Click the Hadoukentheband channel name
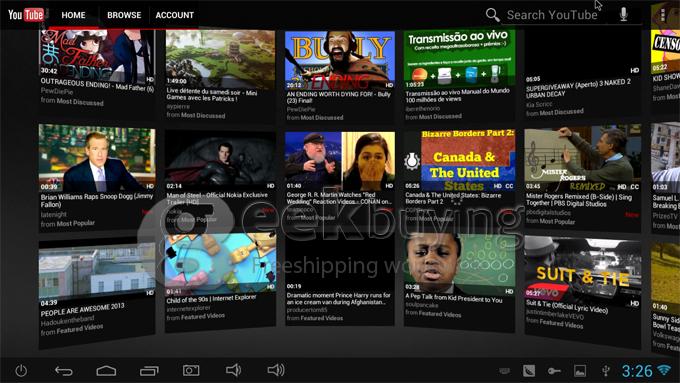Image resolution: width=680 pixels, height=383 pixels. (68, 321)
